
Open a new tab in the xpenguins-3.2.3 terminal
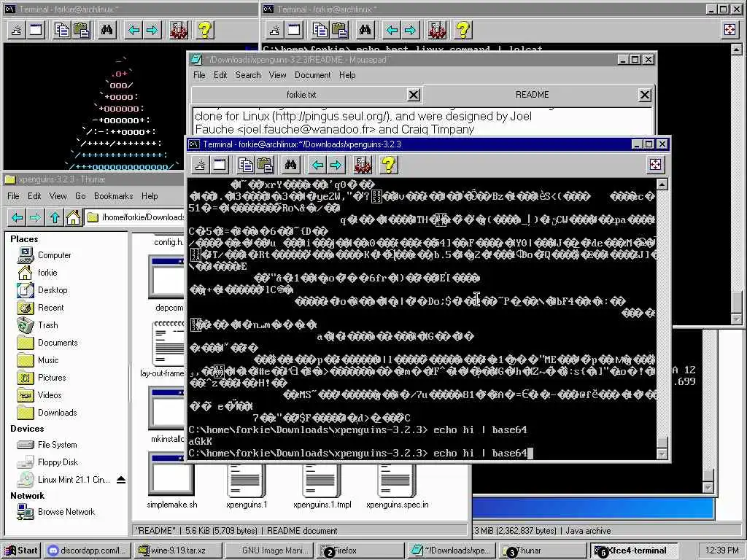coord(201,165)
